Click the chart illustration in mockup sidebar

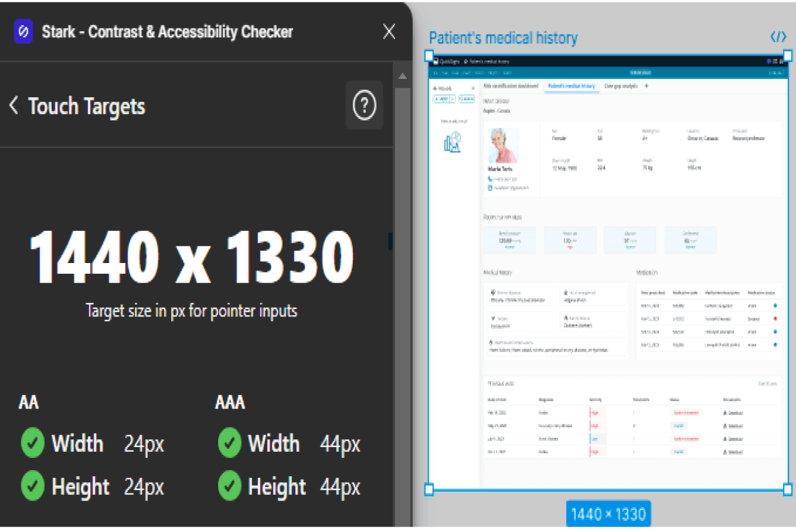point(453,141)
